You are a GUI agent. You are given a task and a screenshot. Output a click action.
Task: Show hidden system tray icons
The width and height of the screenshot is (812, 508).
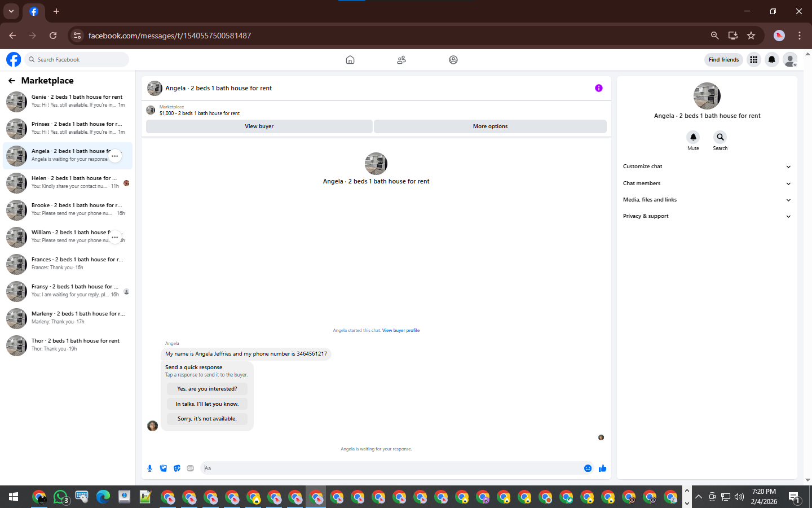pos(699,497)
